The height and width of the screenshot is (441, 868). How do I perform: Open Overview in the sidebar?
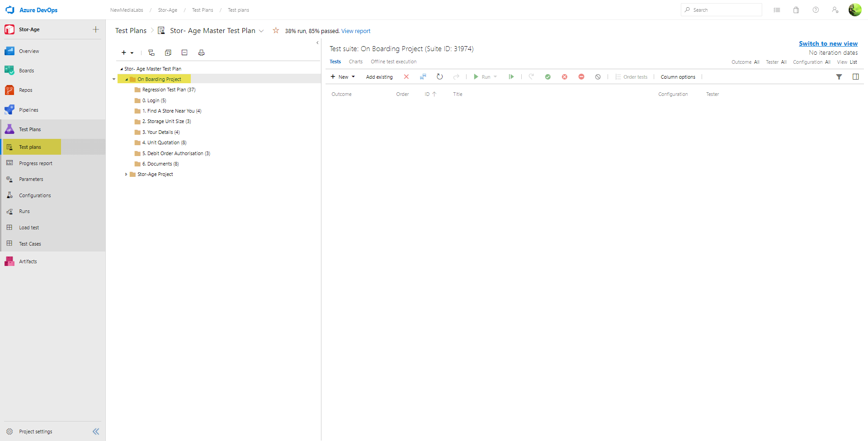pos(53,51)
